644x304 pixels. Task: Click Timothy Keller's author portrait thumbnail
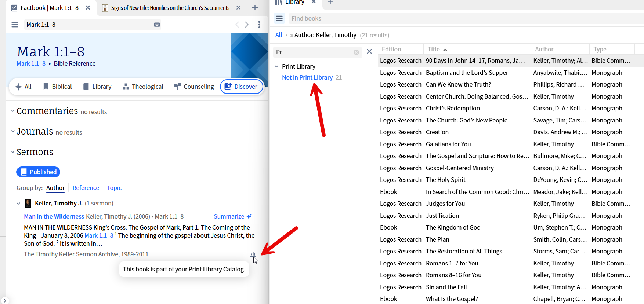click(x=28, y=203)
